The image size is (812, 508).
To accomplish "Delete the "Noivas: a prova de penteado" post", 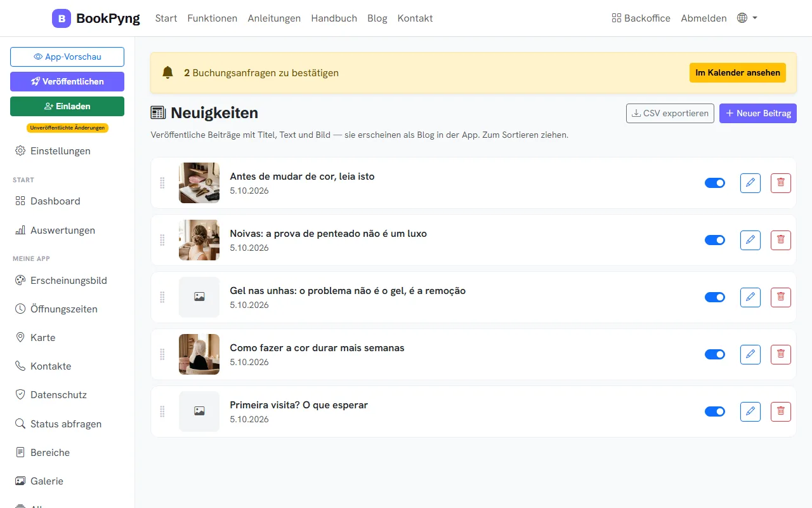I will tap(781, 240).
